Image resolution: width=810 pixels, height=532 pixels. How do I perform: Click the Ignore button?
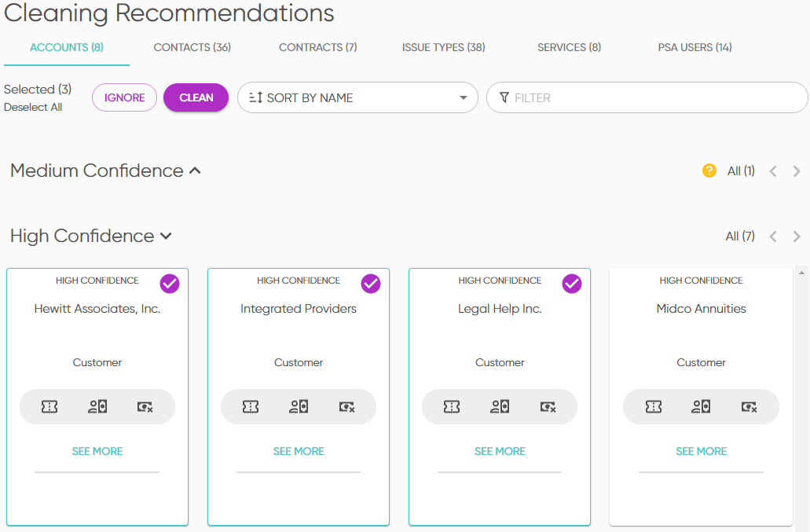(124, 97)
